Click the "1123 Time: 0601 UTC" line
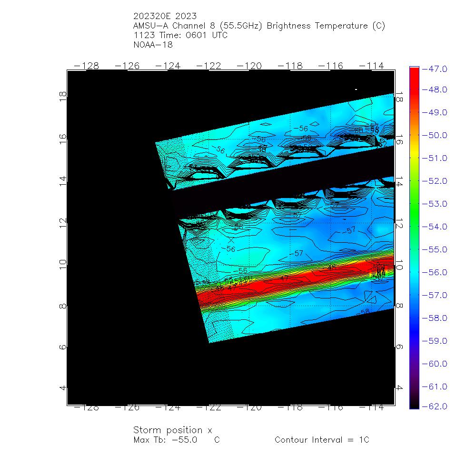Screen dimensions: 476x476 pyautogui.click(x=180, y=36)
